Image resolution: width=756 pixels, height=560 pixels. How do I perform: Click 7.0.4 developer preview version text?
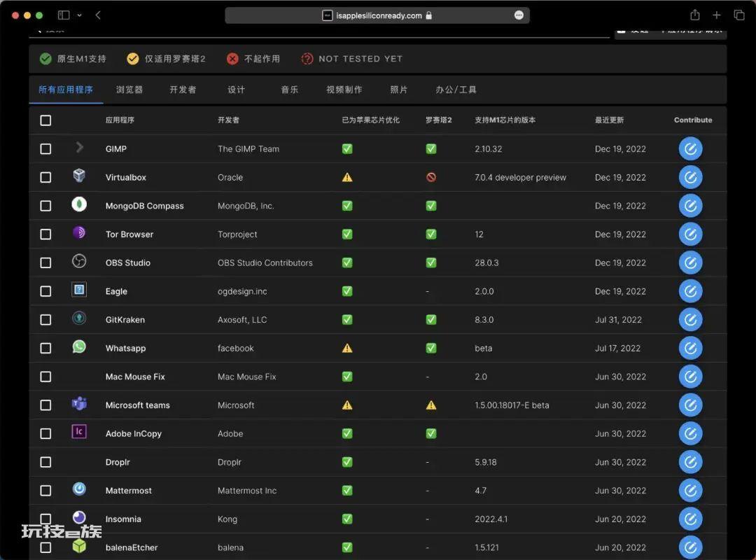pyautogui.click(x=520, y=178)
